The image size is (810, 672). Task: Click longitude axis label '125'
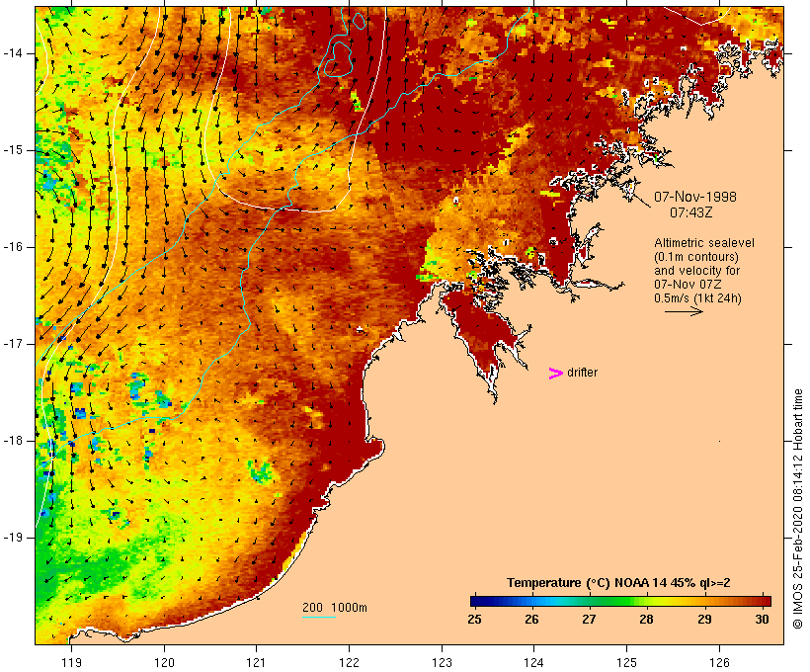627,662
